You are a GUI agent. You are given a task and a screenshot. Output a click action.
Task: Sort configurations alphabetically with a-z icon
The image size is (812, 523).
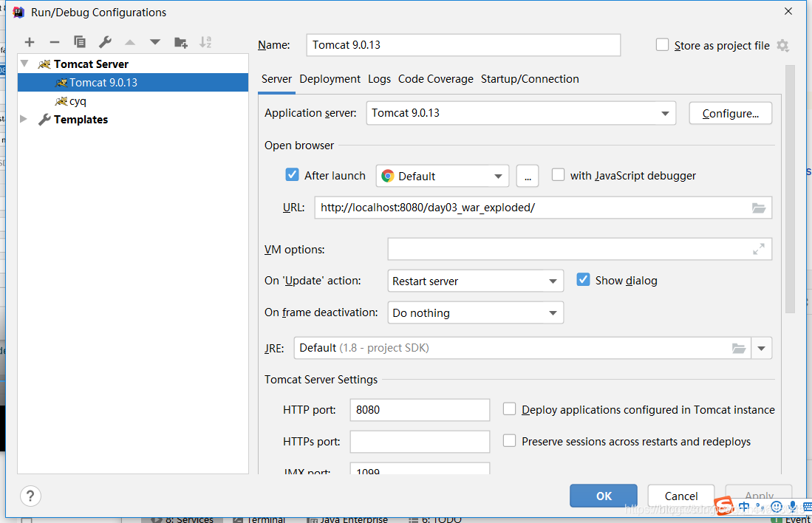[205, 42]
